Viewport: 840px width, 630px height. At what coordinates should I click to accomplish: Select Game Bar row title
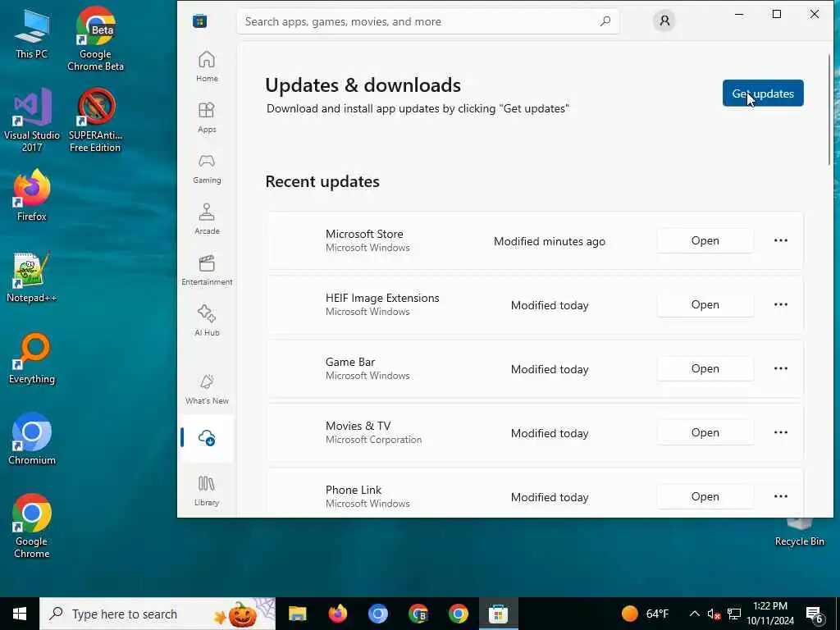(350, 362)
